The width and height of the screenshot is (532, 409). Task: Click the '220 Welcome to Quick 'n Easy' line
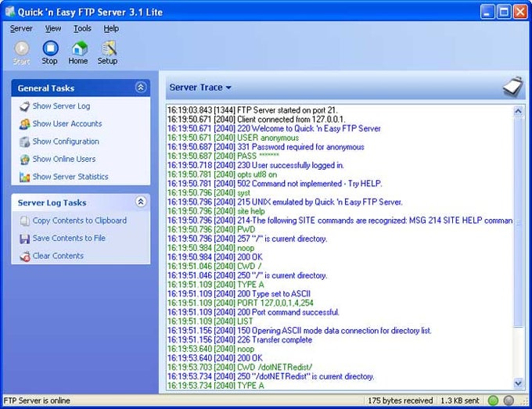point(274,128)
